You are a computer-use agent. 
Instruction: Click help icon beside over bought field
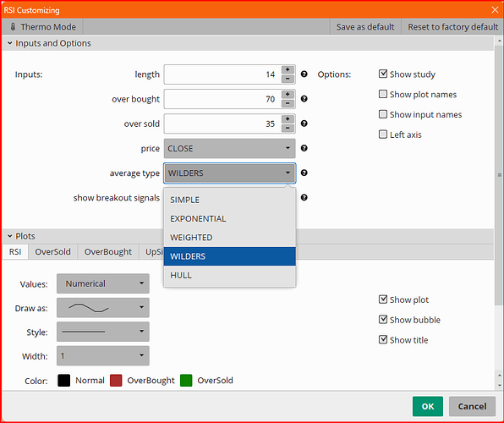(x=304, y=99)
